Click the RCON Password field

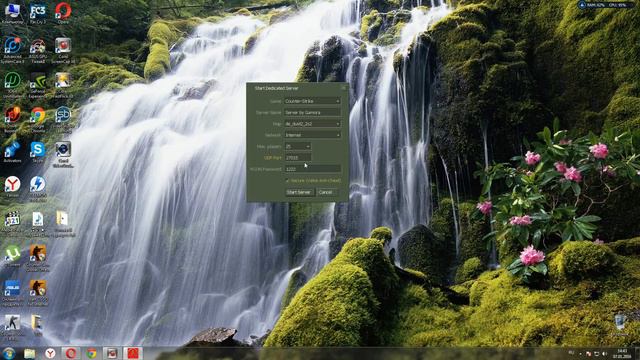click(313, 169)
